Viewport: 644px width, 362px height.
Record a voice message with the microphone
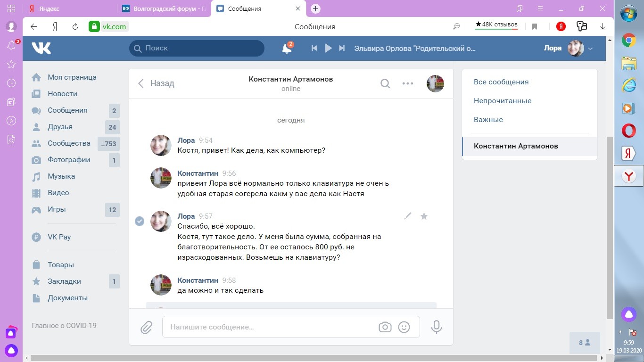tap(437, 327)
